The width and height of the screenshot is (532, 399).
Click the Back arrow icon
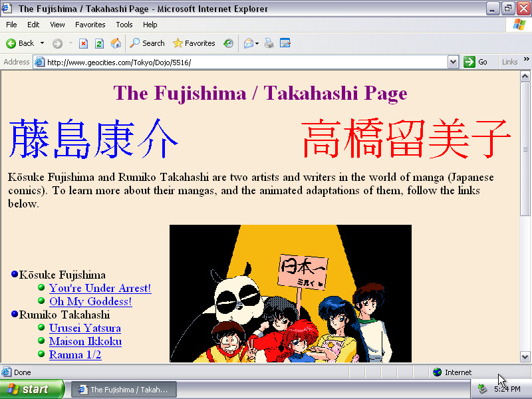(x=11, y=43)
